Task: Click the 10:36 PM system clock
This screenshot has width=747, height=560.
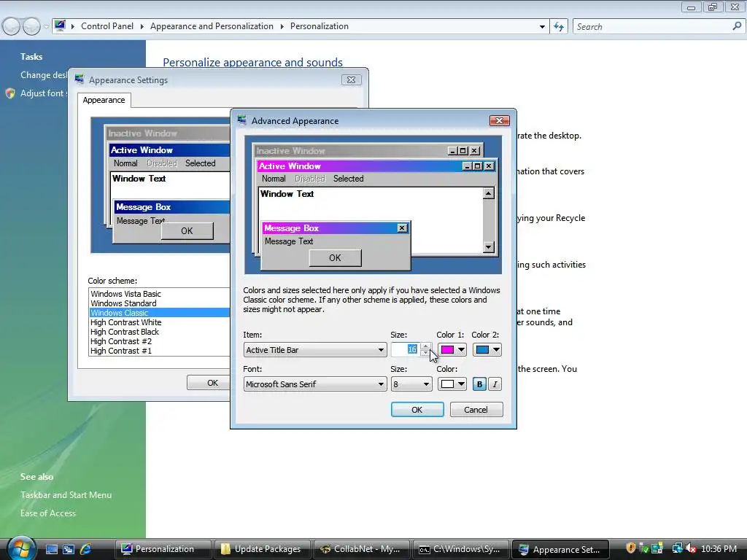Action: click(719, 549)
